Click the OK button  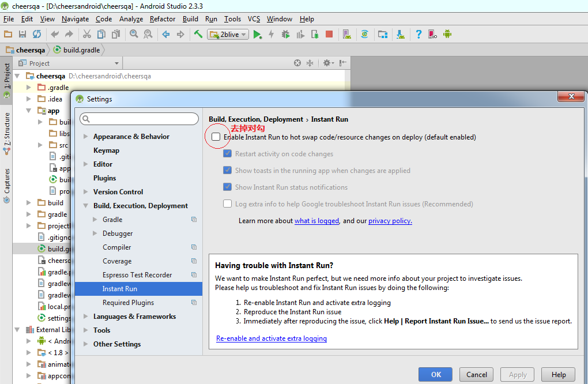click(436, 374)
